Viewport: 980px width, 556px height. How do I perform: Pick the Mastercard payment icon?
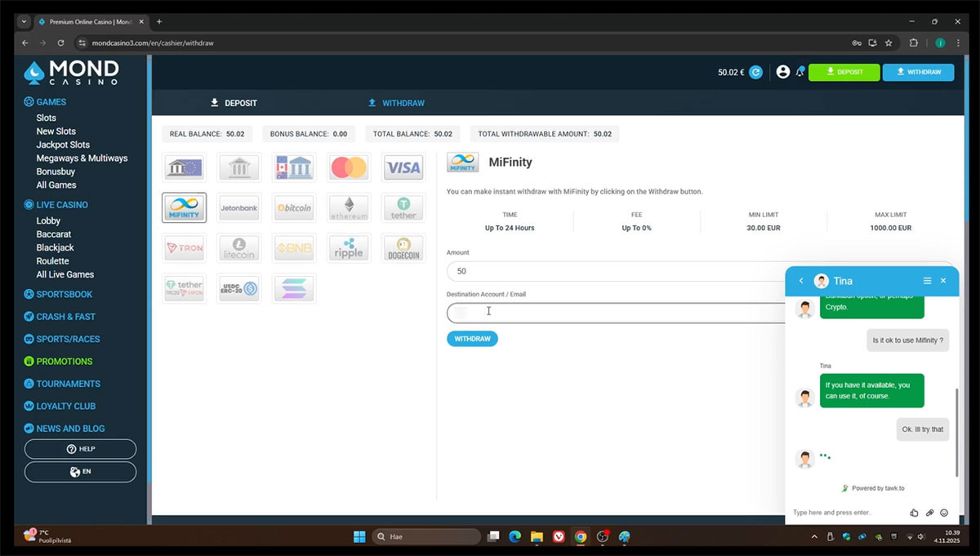click(x=349, y=168)
